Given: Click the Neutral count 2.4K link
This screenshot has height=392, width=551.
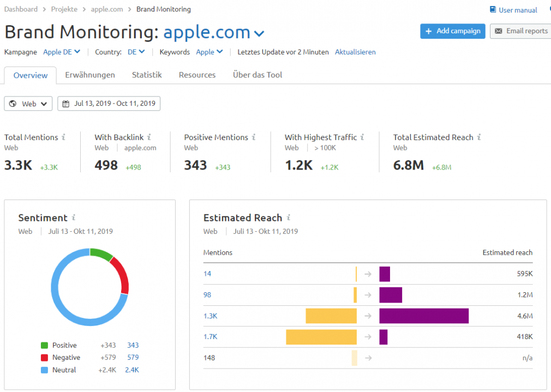Looking at the screenshot, I should (132, 370).
